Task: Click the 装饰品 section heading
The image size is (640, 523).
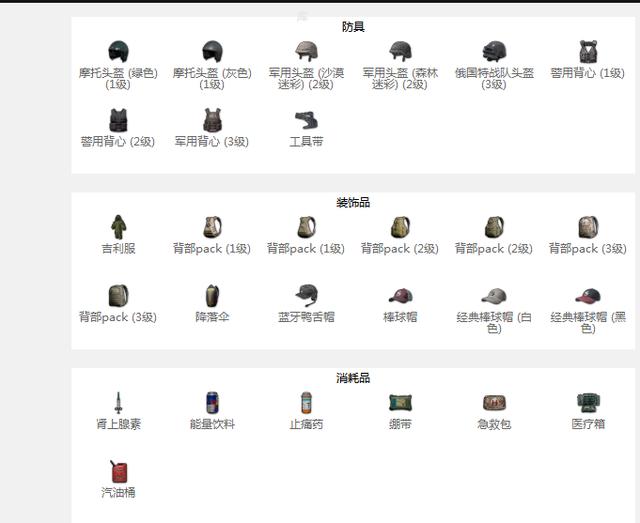Action: click(353, 203)
